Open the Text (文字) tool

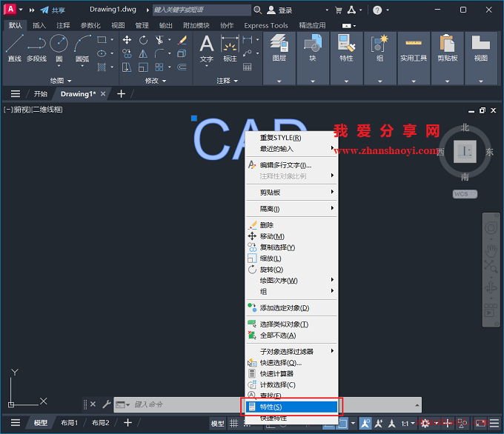point(207,48)
